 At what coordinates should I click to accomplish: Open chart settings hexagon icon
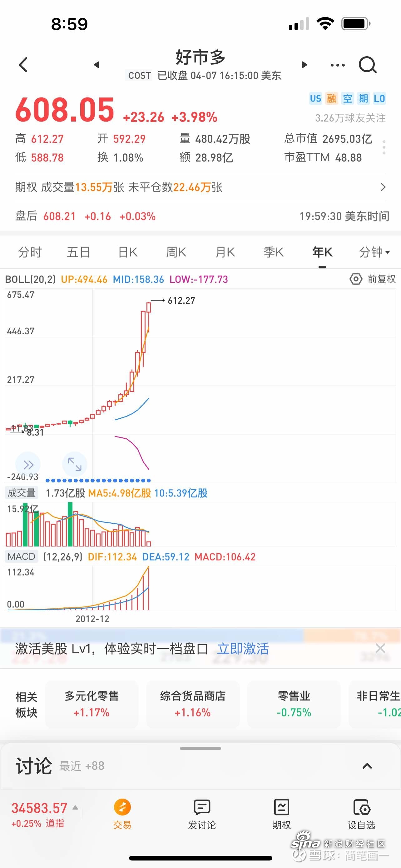[x=356, y=279]
